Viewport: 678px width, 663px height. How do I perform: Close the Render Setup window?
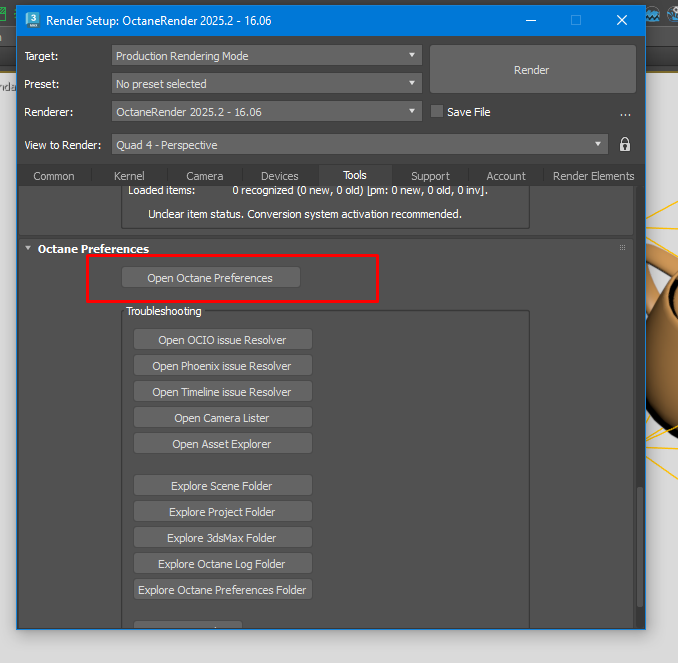622,20
